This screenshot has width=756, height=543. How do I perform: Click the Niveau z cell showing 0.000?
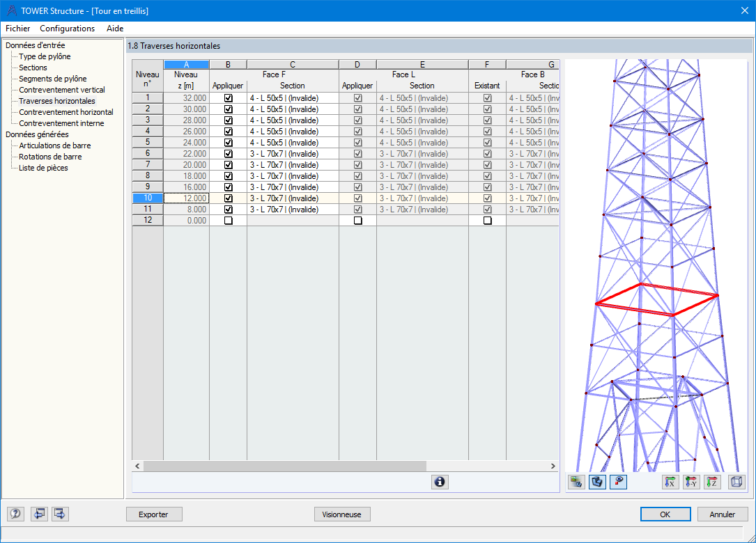186,220
